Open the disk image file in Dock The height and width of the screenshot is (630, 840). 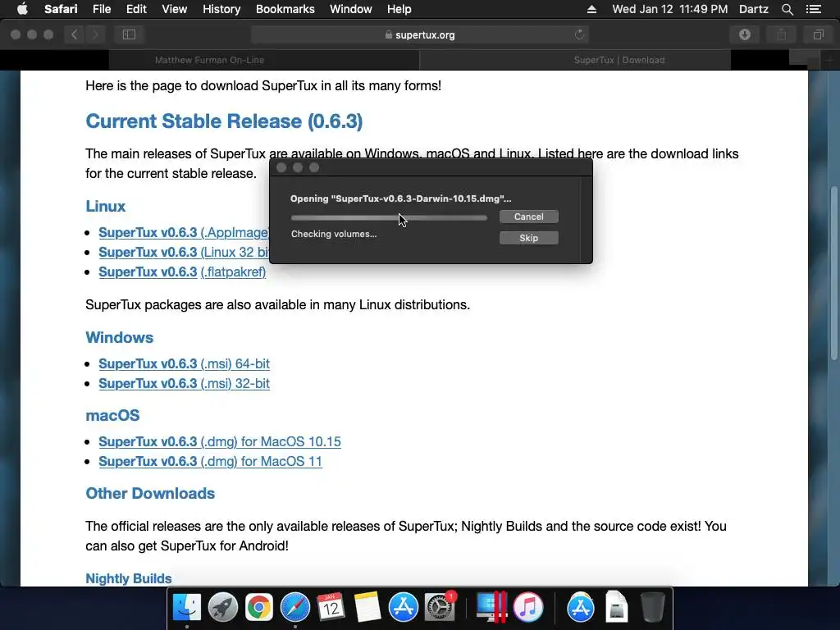[x=617, y=607]
